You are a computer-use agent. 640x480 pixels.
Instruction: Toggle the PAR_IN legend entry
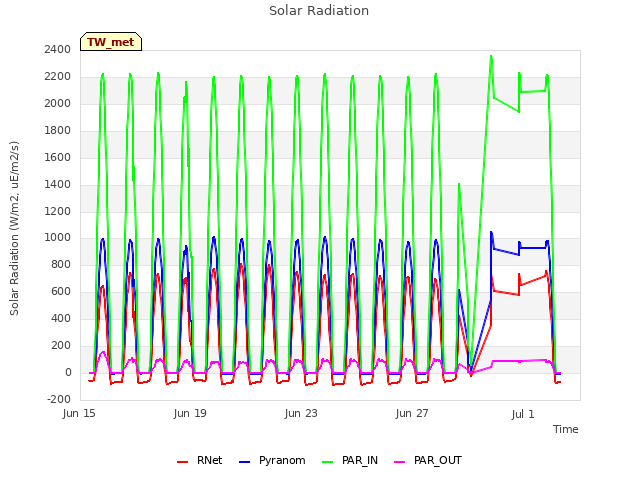point(350,460)
